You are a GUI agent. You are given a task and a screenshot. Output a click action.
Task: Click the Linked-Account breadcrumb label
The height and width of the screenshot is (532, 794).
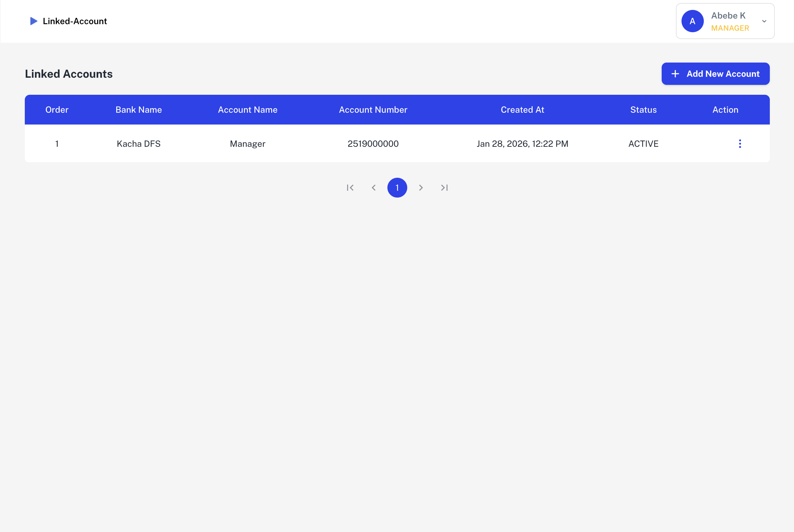coord(75,21)
